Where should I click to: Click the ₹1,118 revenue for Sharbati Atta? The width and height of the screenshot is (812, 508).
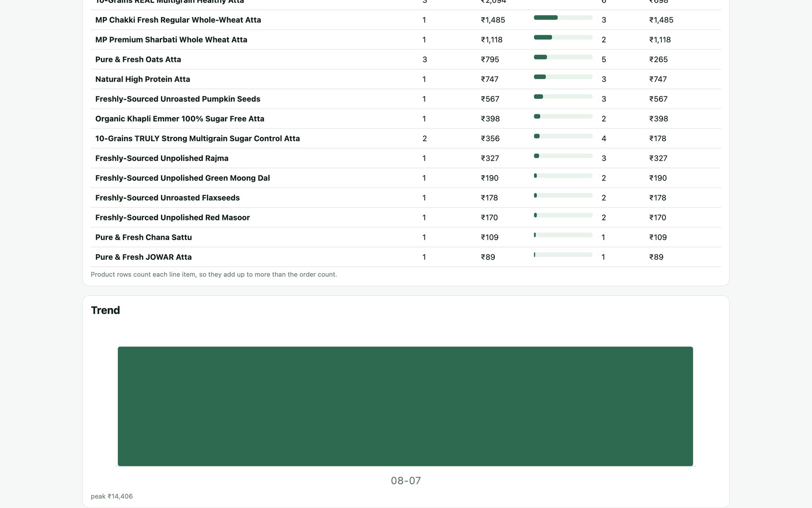pyautogui.click(x=491, y=40)
